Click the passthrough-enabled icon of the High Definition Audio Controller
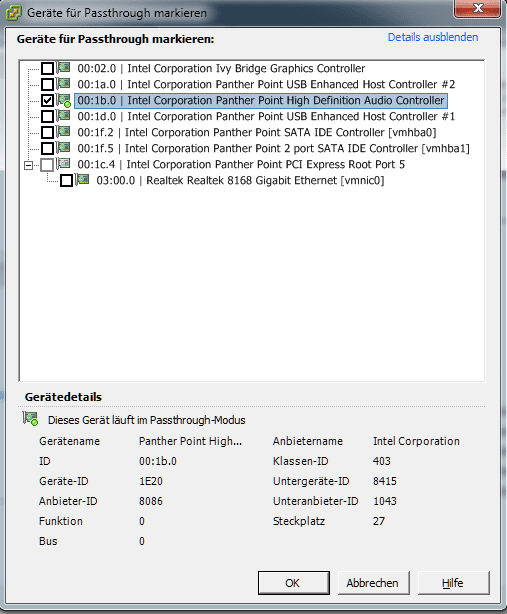The height and width of the screenshot is (614, 507). pyautogui.click(x=64, y=100)
